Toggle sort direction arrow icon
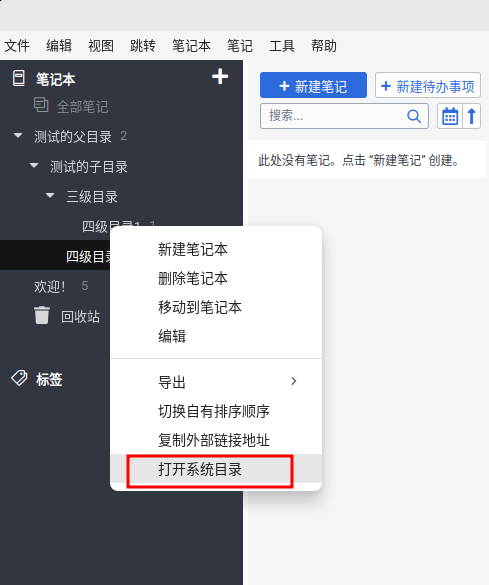489x585 pixels. tap(472, 116)
